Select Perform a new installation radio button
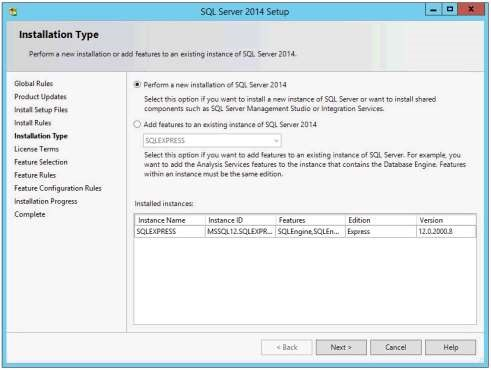Screen dimensions: 491x370 click(x=137, y=85)
